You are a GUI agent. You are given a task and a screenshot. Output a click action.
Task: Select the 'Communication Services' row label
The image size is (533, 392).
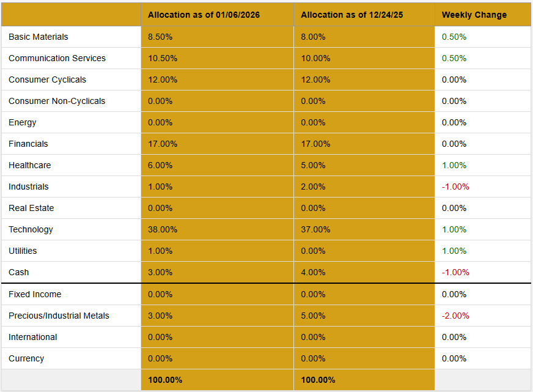click(x=57, y=58)
